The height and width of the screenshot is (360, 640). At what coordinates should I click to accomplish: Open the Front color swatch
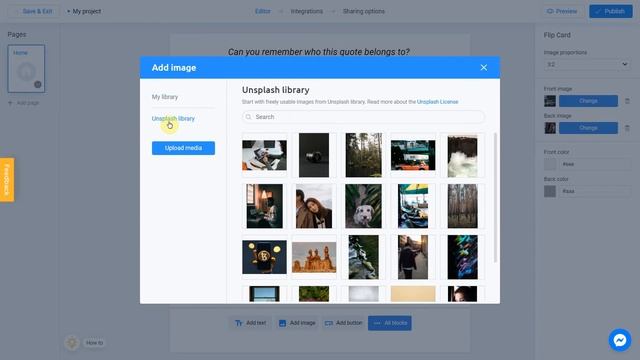click(550, 164)
